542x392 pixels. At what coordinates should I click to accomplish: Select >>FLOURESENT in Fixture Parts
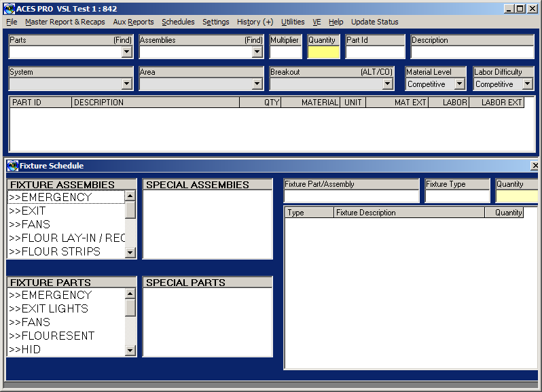coord(66,336)
